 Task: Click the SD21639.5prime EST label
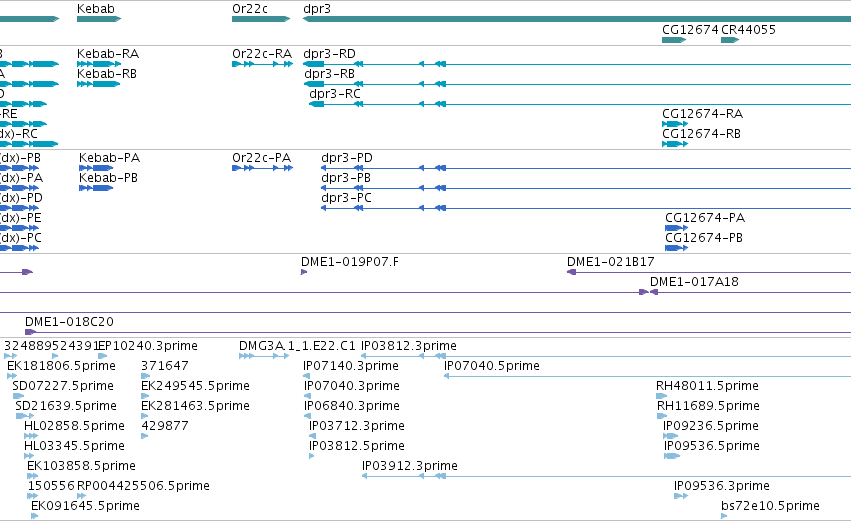pos(66,406)
